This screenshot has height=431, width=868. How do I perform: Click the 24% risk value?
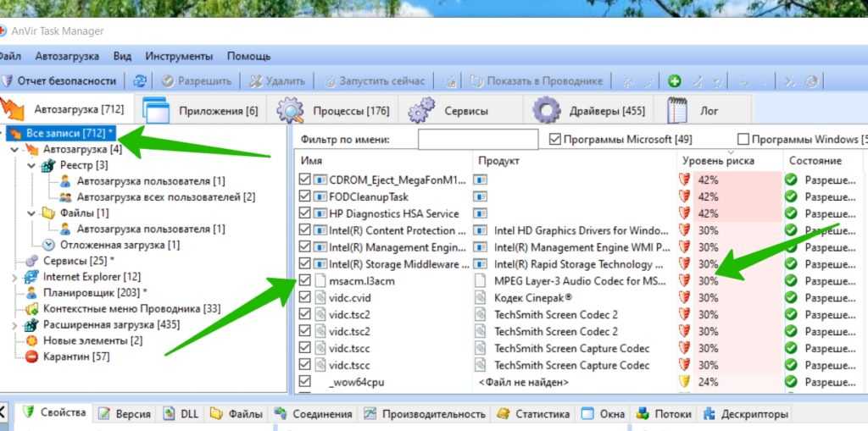point(708,382)
